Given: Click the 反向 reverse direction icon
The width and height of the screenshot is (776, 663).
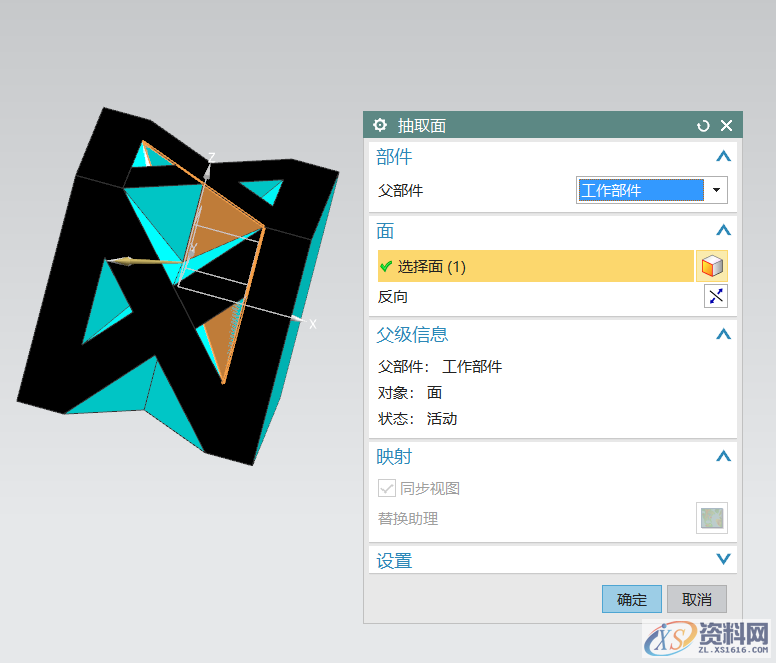Looking at the screenshot, I should [x=716, y=296].
